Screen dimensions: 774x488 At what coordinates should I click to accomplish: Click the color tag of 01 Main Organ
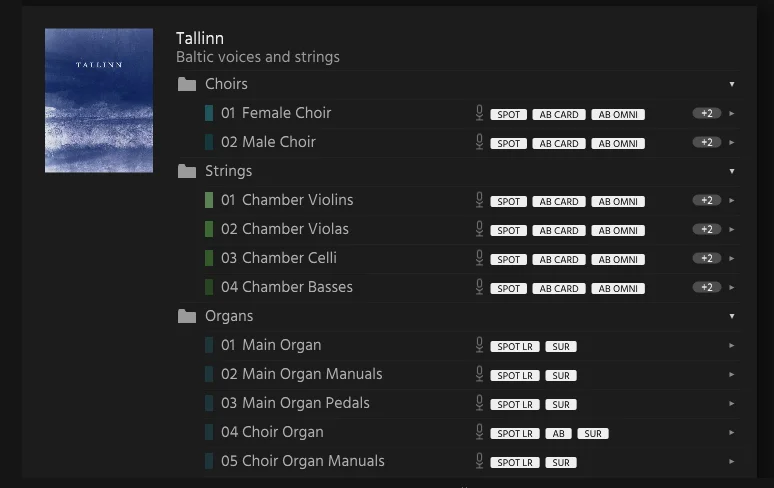pyautogui.click(x=209, y=345)
